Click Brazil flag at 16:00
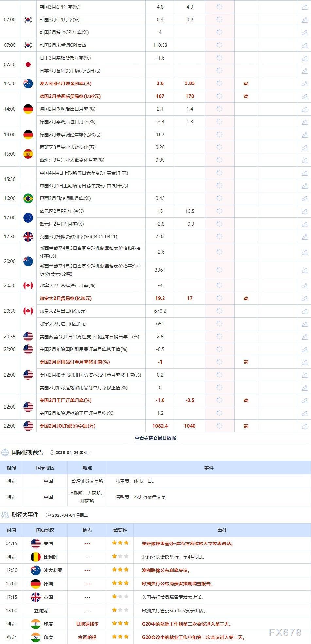 coord(28,198)
